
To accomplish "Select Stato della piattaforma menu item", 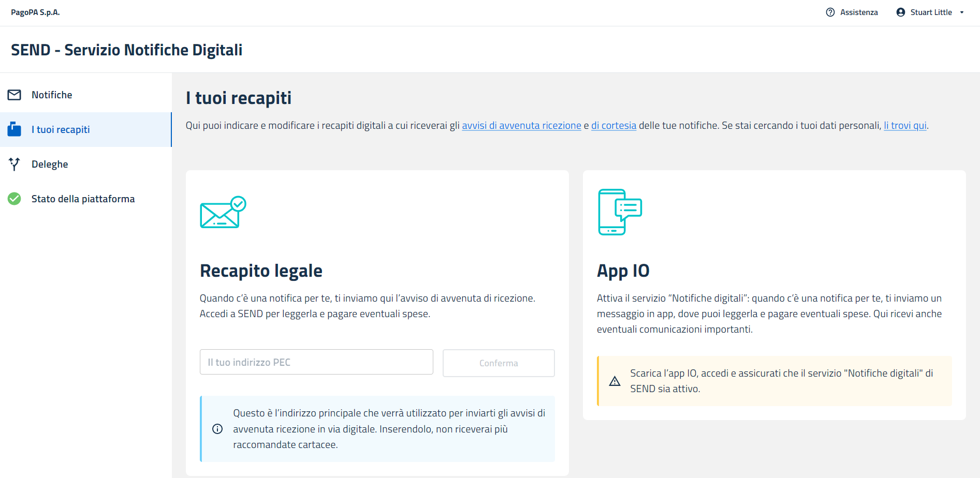I will point(83,199).
